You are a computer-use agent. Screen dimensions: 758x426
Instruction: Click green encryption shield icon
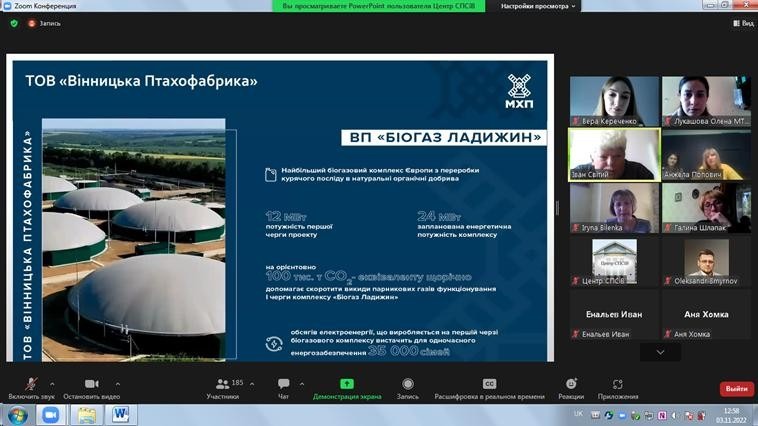[14, 23]
